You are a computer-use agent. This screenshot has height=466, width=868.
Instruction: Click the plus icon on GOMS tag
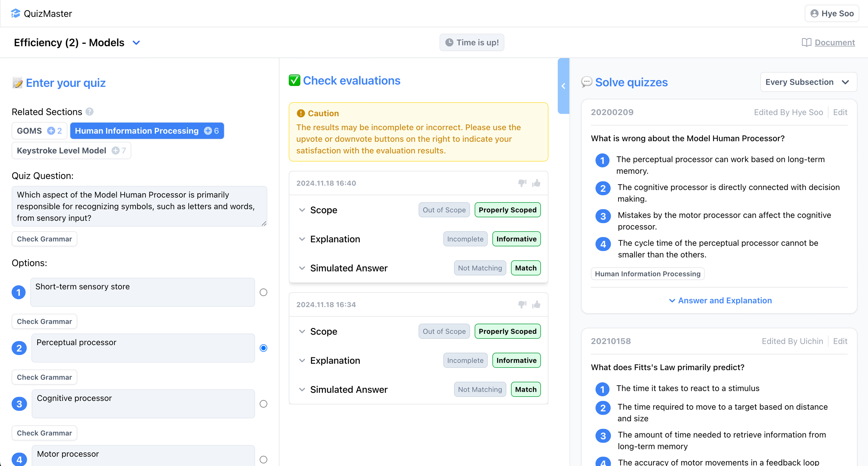click(51, 131)
